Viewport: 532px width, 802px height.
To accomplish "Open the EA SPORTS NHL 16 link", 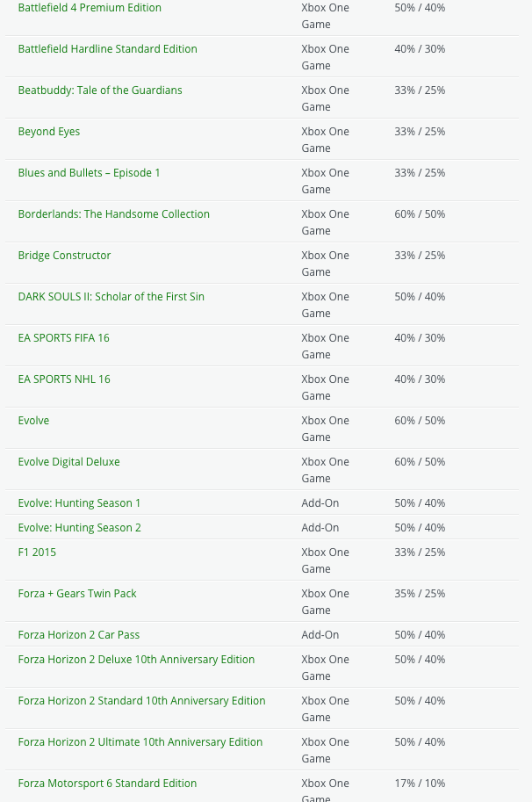I will click(x=64, y=379).
